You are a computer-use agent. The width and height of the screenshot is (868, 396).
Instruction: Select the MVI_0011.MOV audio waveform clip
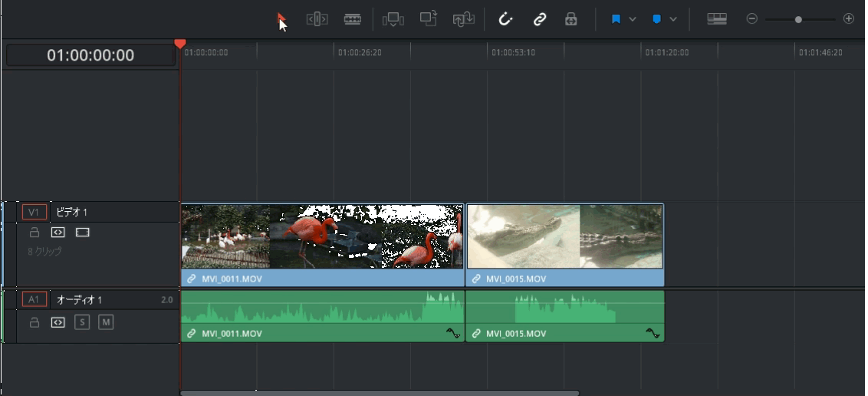pyautogui.click(x=323, y=308)
